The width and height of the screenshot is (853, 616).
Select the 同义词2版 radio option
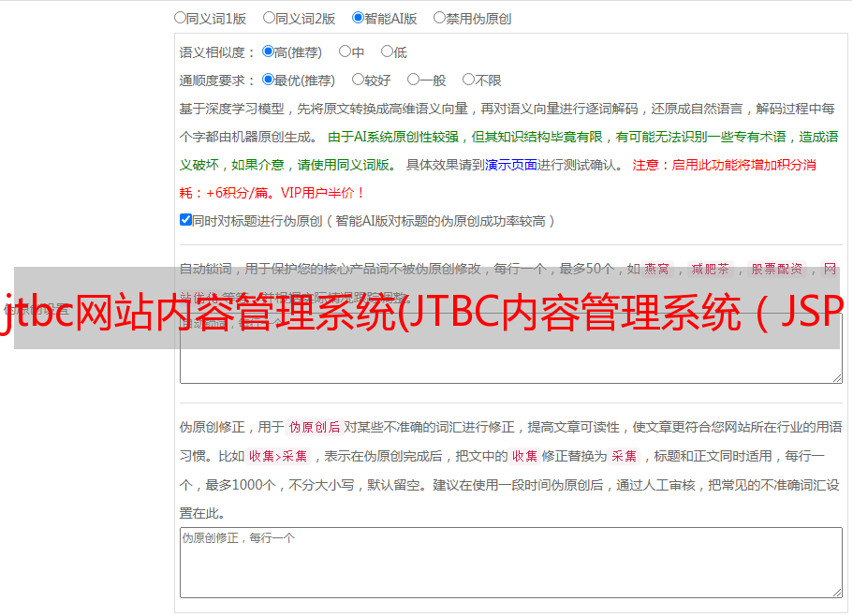tap(269, 18)
